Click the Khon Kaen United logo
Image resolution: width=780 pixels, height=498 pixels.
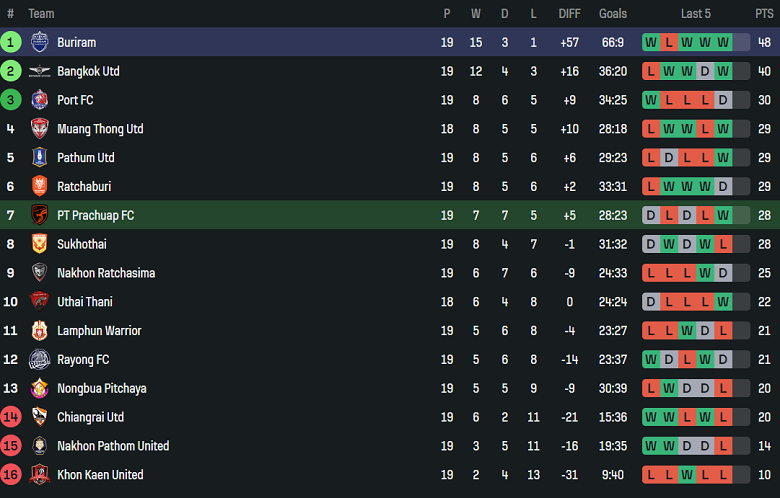(x=39, y=475)
